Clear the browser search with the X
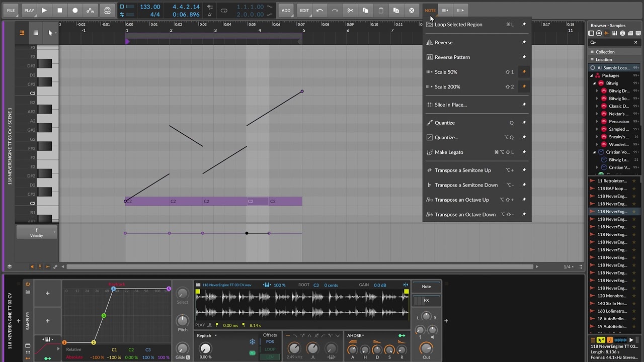This screenshot has width=644, height=362. tap(635, 42)
